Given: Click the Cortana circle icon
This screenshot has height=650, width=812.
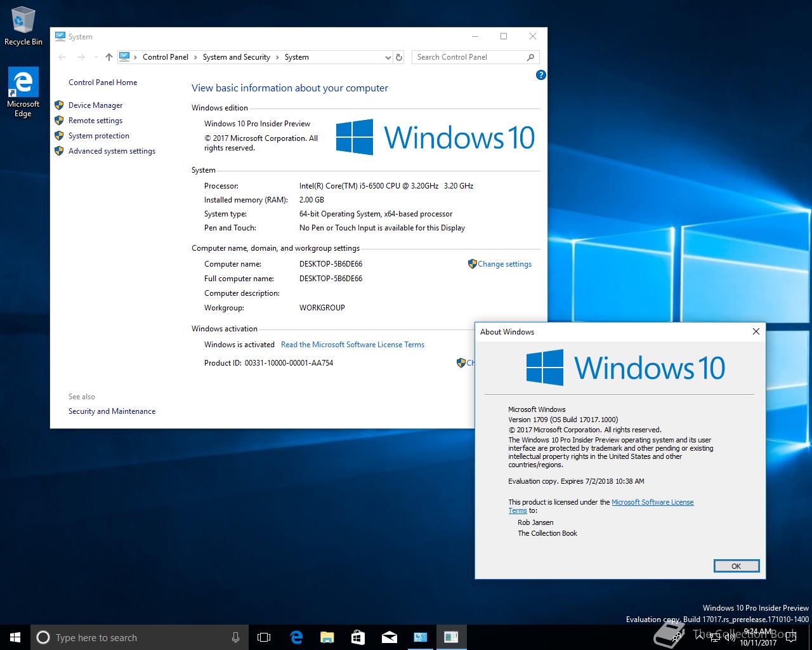Looking at the screenshot, I should click(43, 637).
